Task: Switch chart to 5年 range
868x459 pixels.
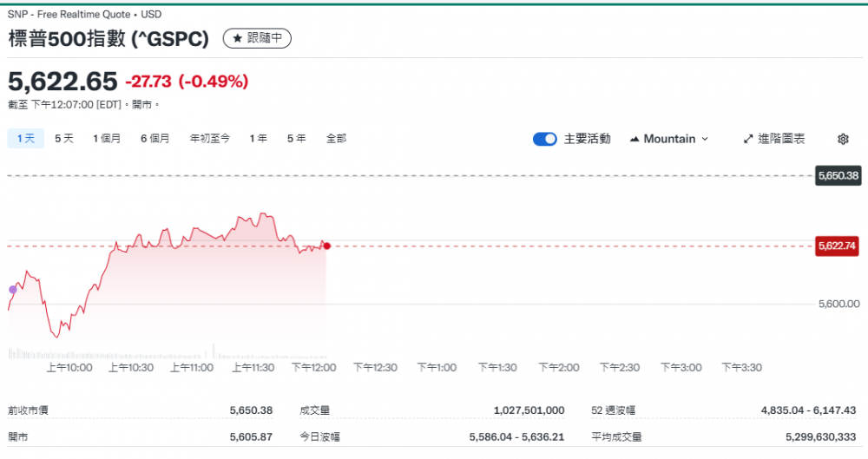Action: pos(297,138)
